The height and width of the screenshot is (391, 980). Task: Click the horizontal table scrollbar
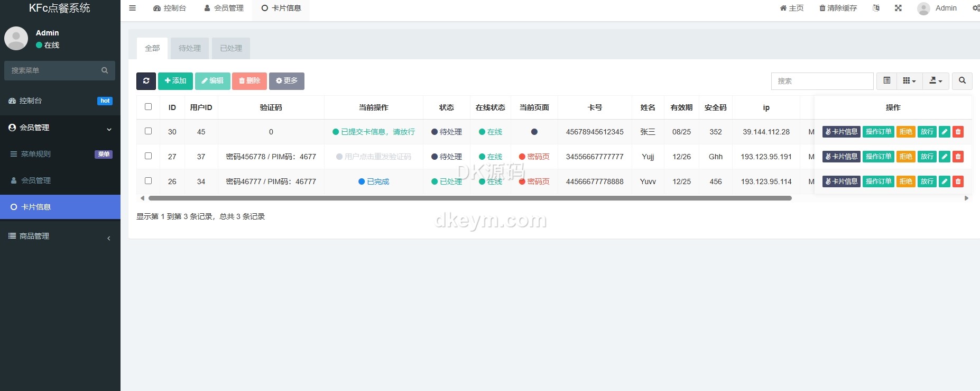[469, 198]
